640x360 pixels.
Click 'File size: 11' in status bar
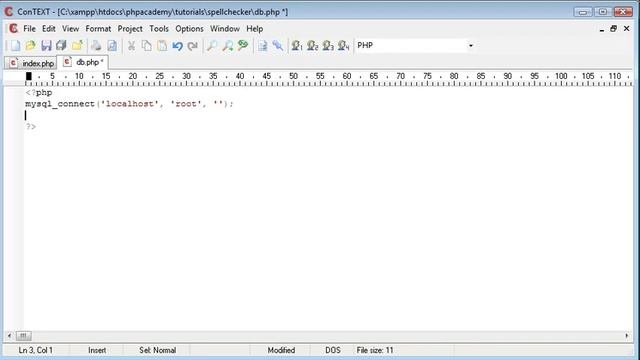click(x=375, y=350)
